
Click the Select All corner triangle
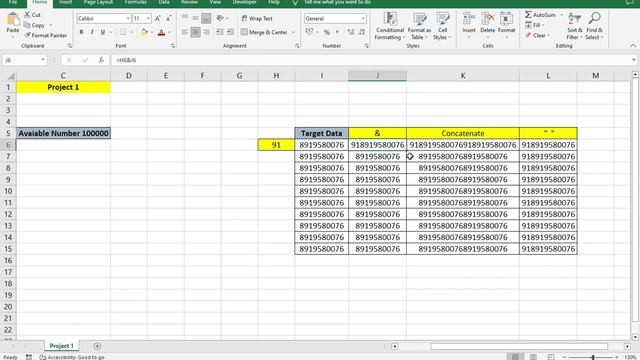pos(11,76)
